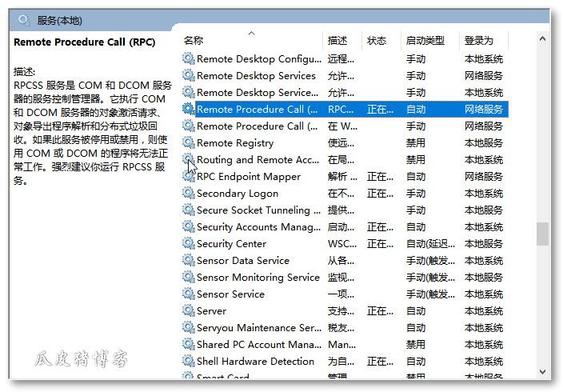Click the search icon in services header
Screen dimensions: 563x392
click(24, 20)
